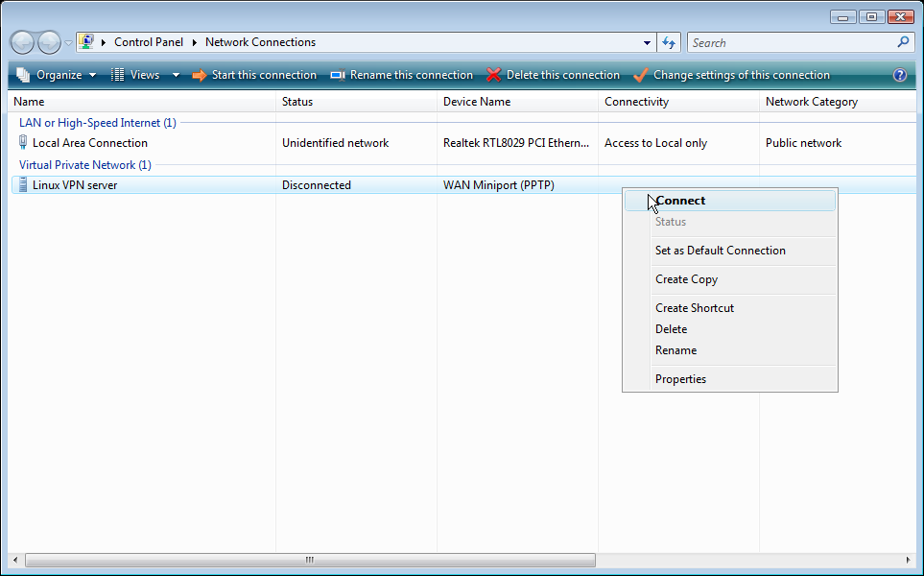Select the Local Area Connection icon
Image resolution: width=924 pixels, height=576 pixels.
23,142
